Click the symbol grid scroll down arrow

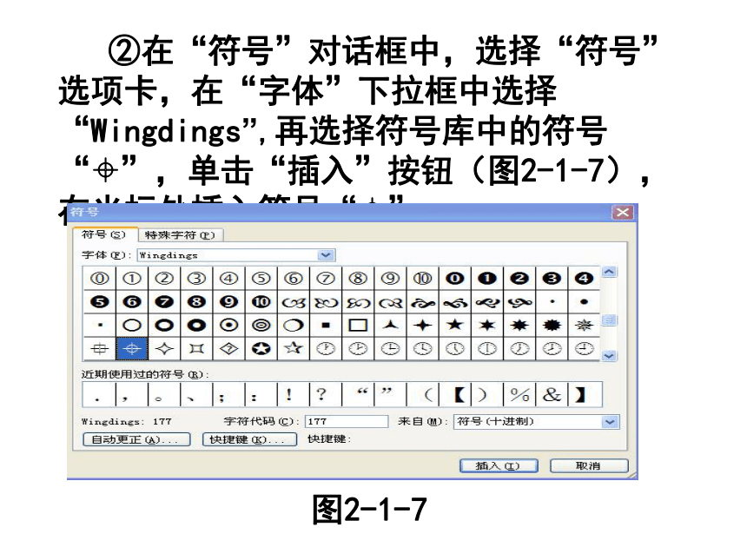[x=609, y=356]
